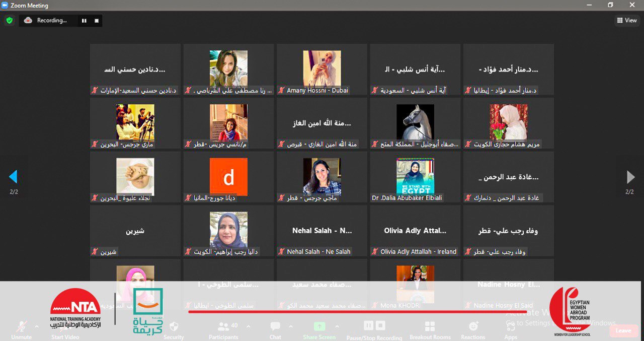
Task: Expand arrow next to Participants
Action: 248,326
